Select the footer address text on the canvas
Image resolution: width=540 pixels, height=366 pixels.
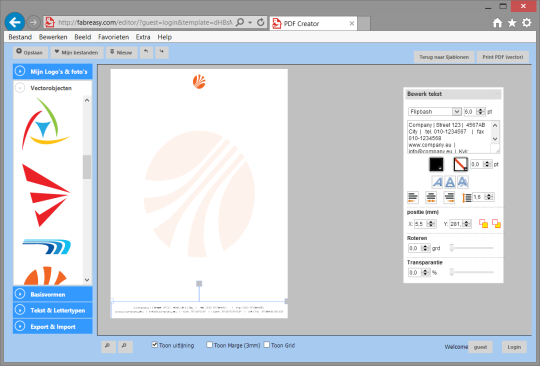pos(199,309)
